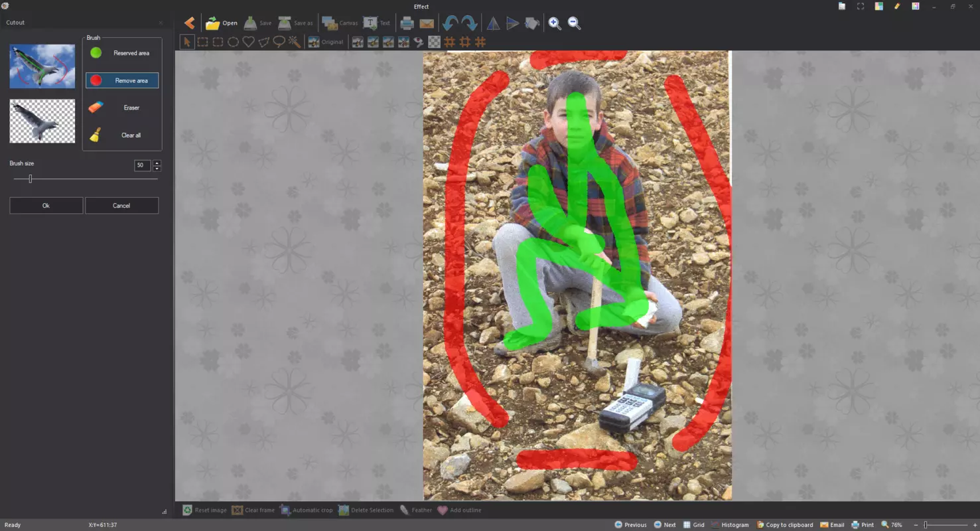Select the Remove area red brush
This screenshot has width=980, height=531.
pos(122,80)
